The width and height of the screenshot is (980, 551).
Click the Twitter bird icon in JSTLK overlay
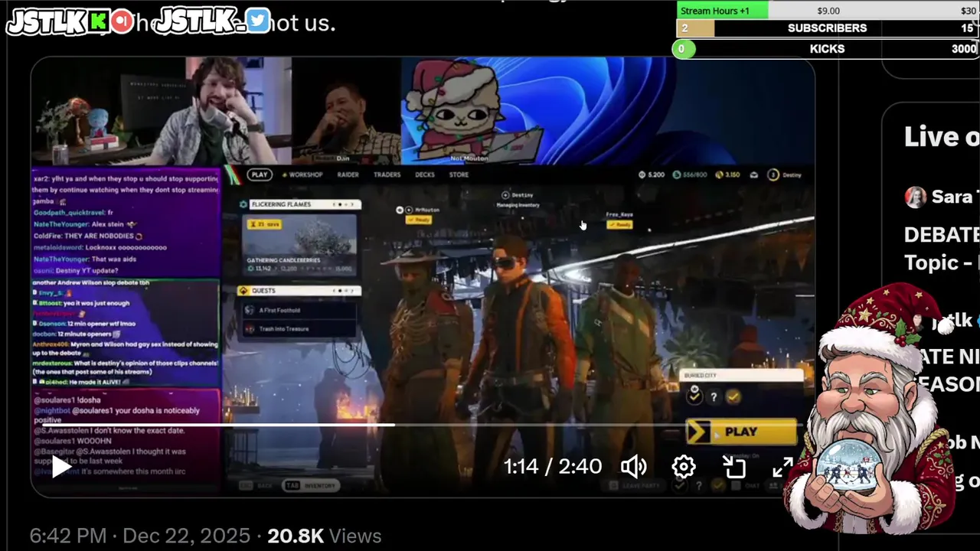pos(258,21)
